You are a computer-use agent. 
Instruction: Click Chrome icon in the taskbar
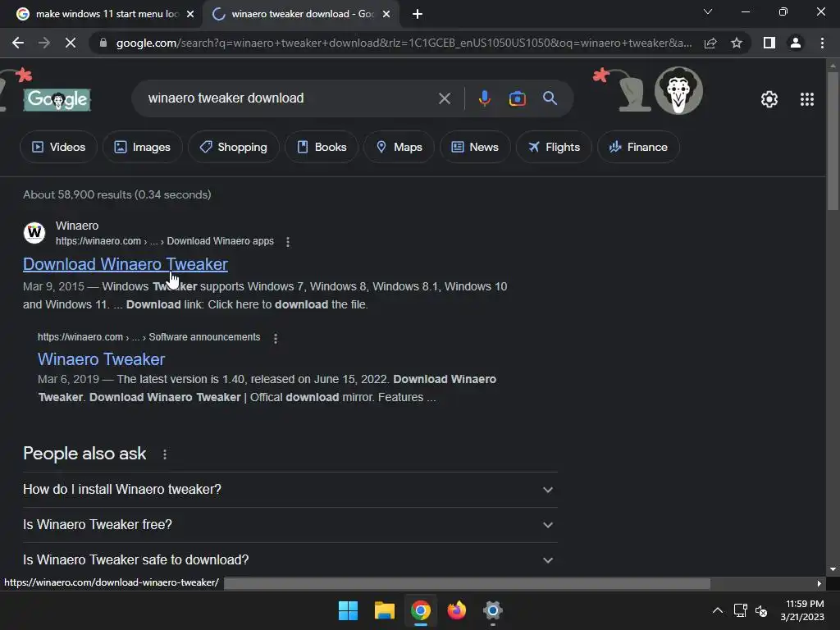point(421,610)
